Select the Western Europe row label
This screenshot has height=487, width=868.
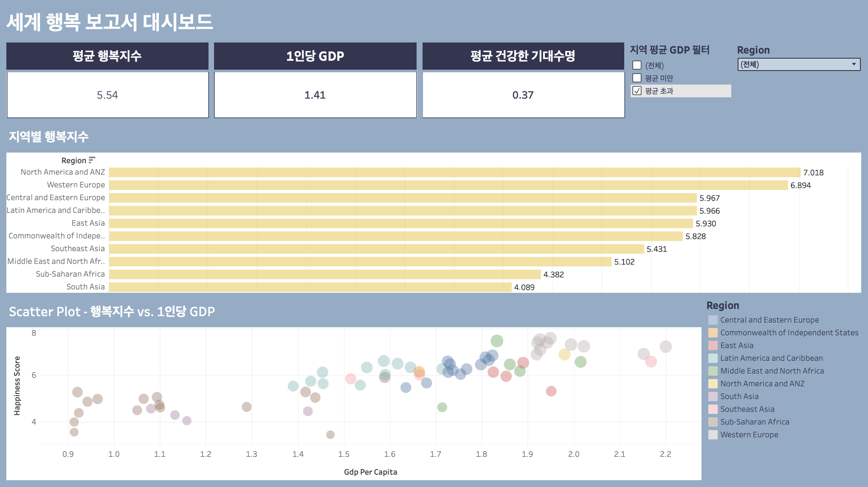point(76,185)
